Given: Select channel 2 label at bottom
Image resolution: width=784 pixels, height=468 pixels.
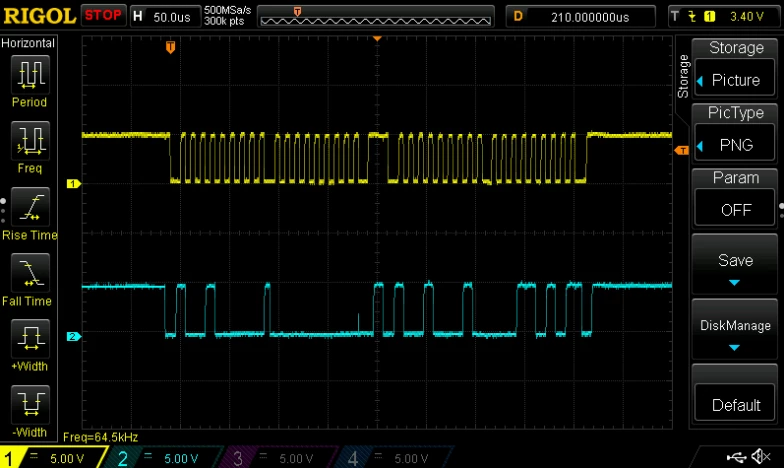Looking at the screenshot, I should [x=122, y=458].
